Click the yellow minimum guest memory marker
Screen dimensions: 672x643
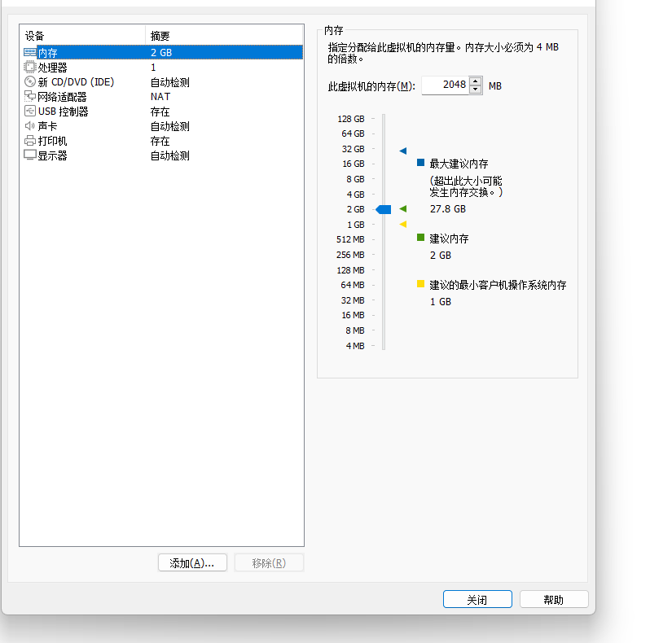click(x=402, y=225)
